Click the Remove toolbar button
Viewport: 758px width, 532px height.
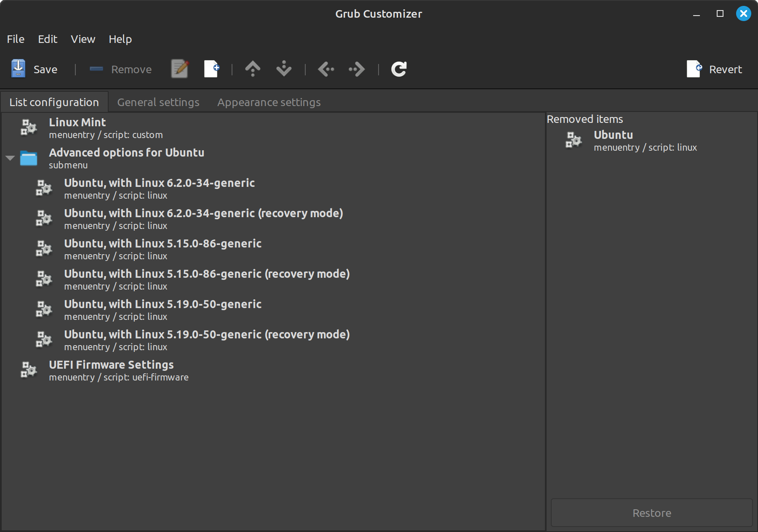120,69
